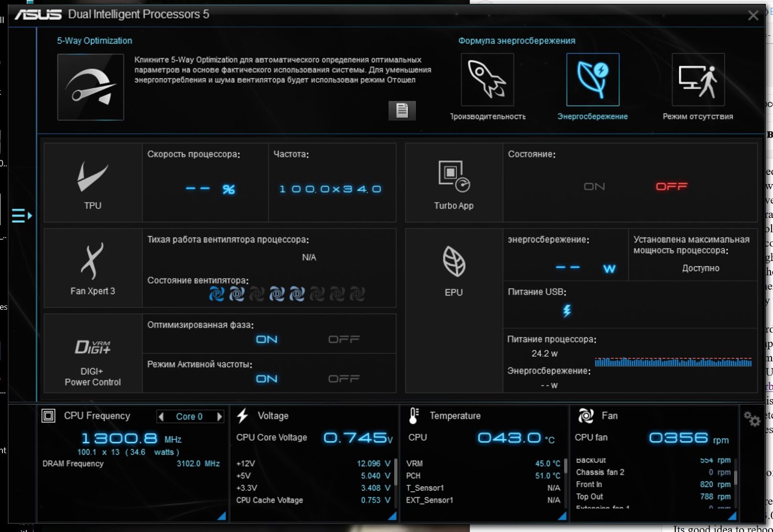Screen dimensions: 773x532
Task: Click the Chassis fan 2 row
Action: click(653, 472)
